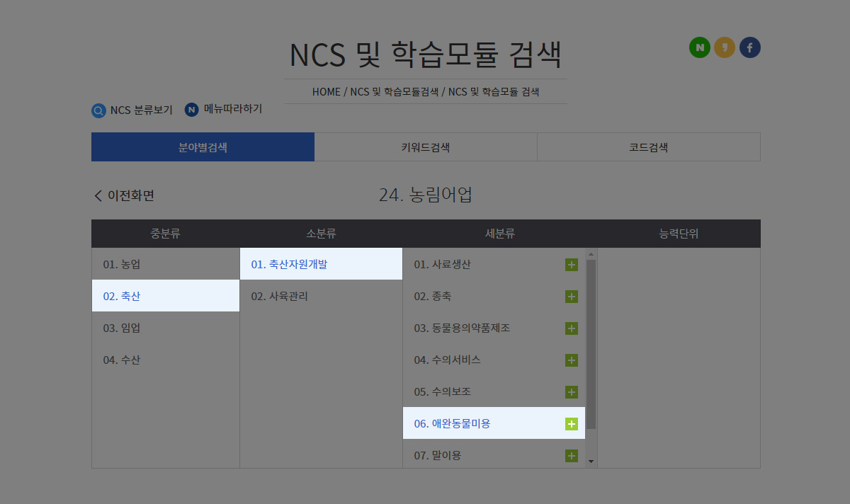Open the 코드검색 tab
The image size is (850, 504).
coord(648,147)
